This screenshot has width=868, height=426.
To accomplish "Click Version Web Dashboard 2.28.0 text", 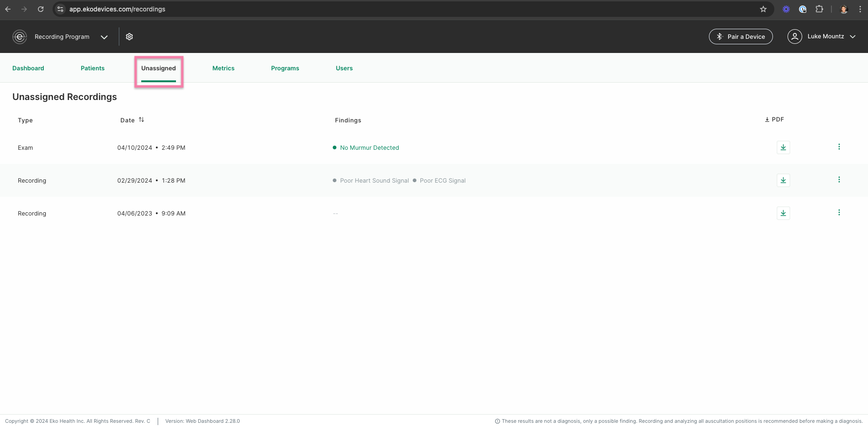I will pos(202,421).
